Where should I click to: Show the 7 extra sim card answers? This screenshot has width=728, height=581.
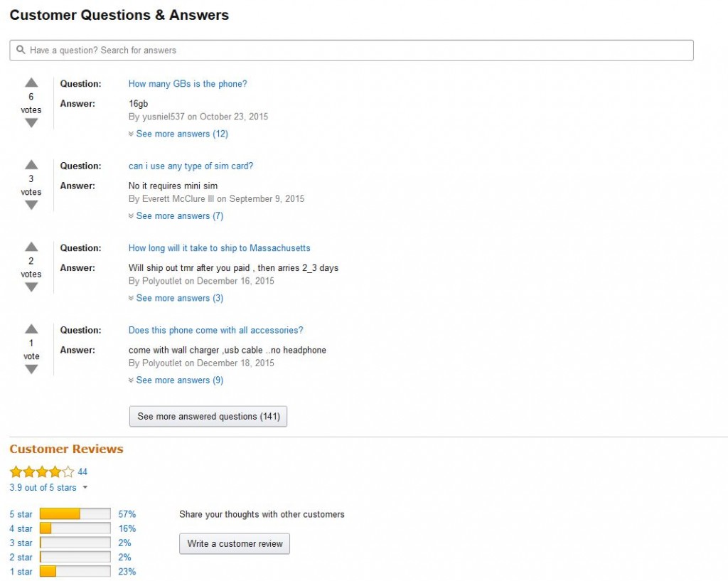point(178,215)
